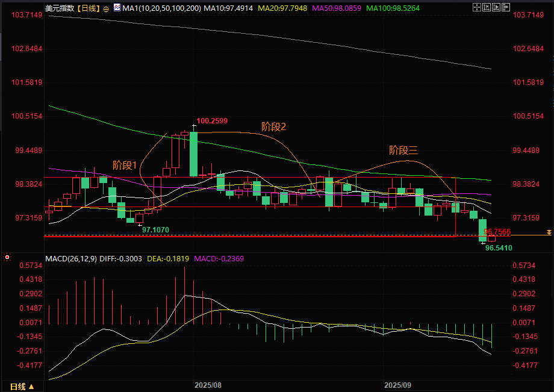
Task: Click the 100.2599 high price label
Action: coord(212,121)
